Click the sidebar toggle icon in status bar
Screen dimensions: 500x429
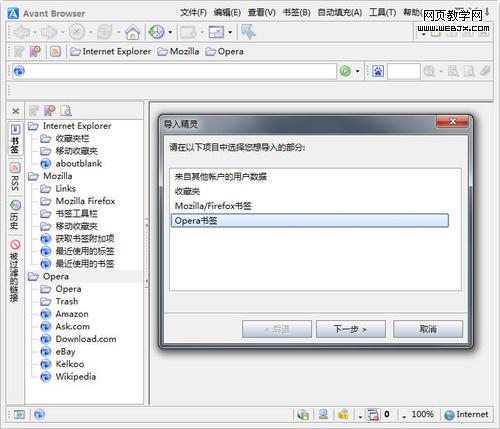pyautogui.click(x=19, y=414)
